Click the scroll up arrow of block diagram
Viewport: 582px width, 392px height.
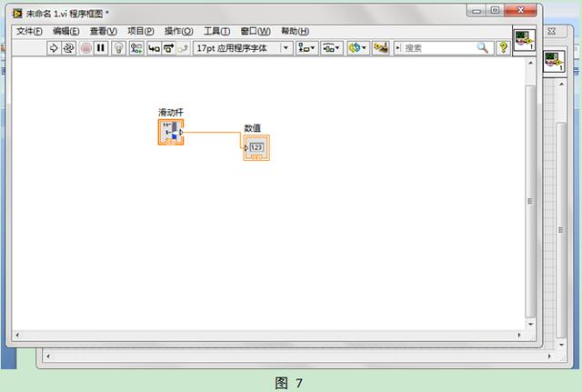click(x=530, y=63)
